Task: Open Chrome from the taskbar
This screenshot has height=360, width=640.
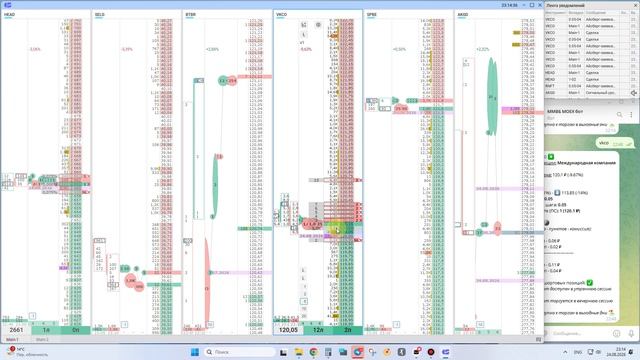Action: (x=313, y=352)
